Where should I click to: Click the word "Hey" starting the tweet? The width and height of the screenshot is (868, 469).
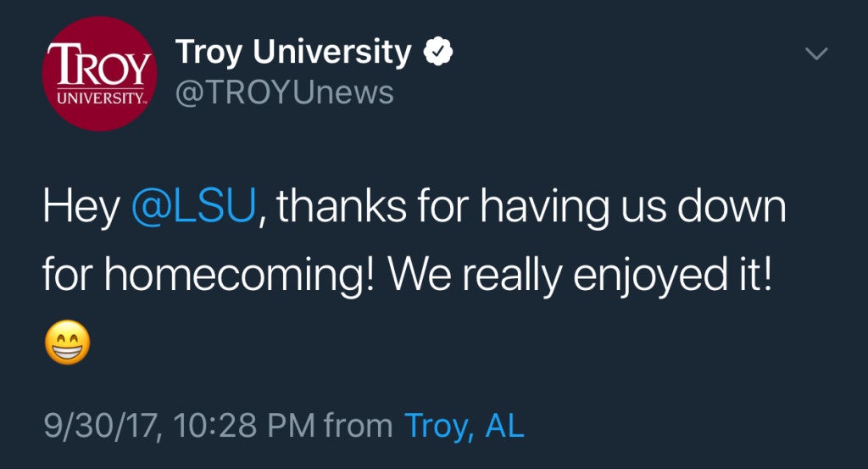[x=81, y=207]
